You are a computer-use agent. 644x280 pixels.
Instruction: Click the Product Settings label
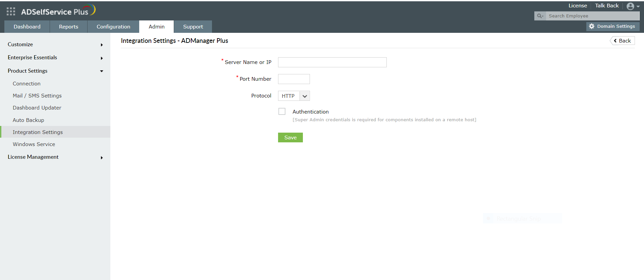[28, 71]
